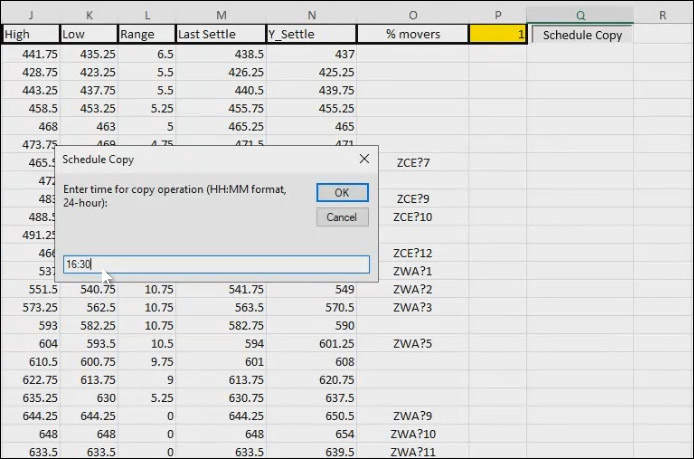Select the yellow highlighted cell containing 1
This screenshot has height=459, width=694.
[497, 34]
